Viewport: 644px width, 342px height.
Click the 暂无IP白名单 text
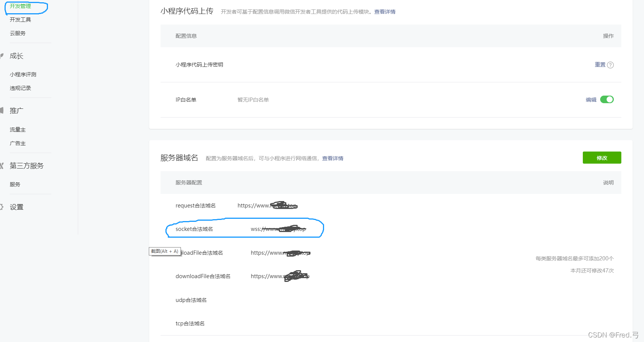click(x=253, y=100)
